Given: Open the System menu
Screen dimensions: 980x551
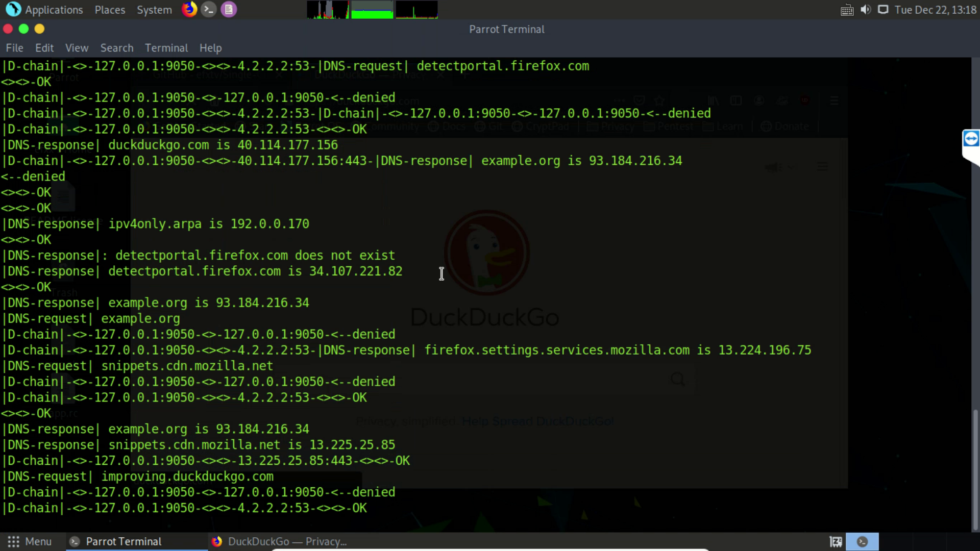Looking at the screenshot, I should pyautogui.click(x=154, y=10).
